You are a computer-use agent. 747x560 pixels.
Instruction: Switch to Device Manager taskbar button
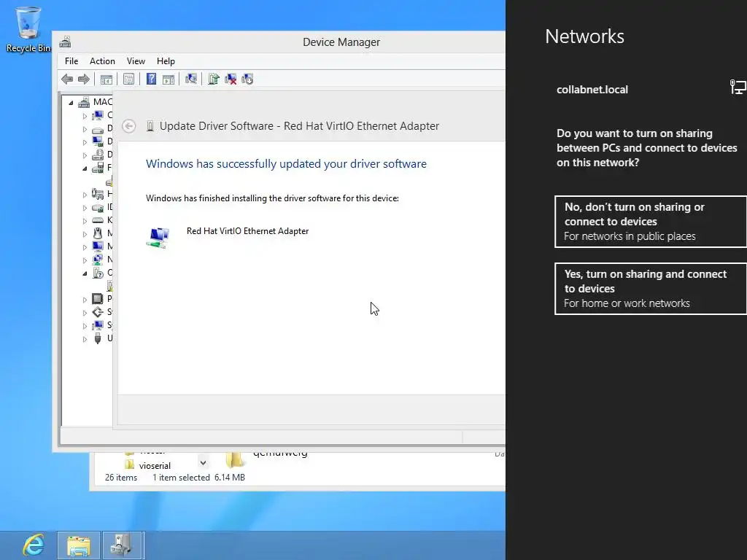pos(122,545)
